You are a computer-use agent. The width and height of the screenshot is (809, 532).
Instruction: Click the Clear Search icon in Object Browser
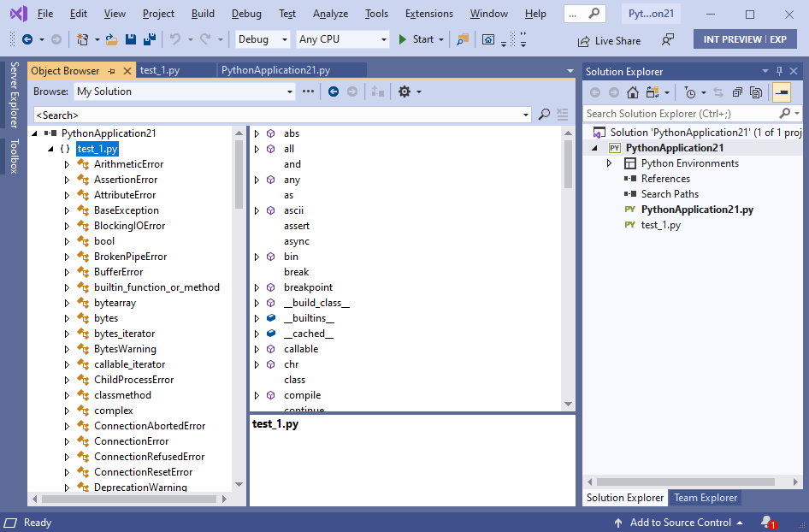pos(563,115)
